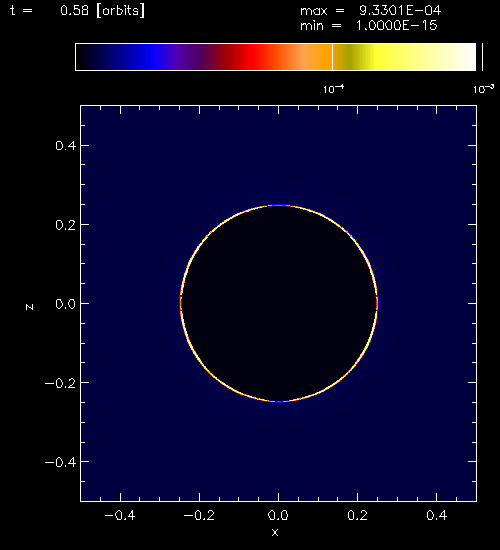Viewport: 500px width, 550px height.
Task: Click the red spot on ring's left edge
Action: [x=181, y=303]
